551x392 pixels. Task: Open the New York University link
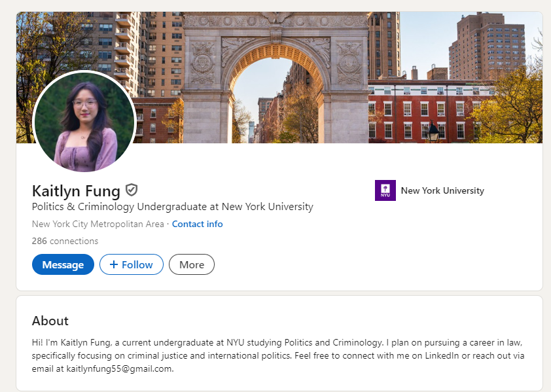442,190
